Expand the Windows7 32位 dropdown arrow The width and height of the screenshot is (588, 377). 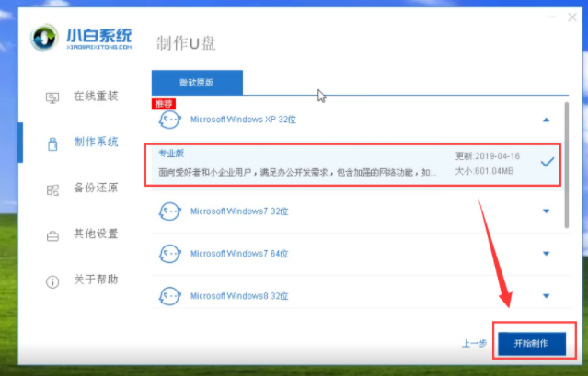[546, 212]
